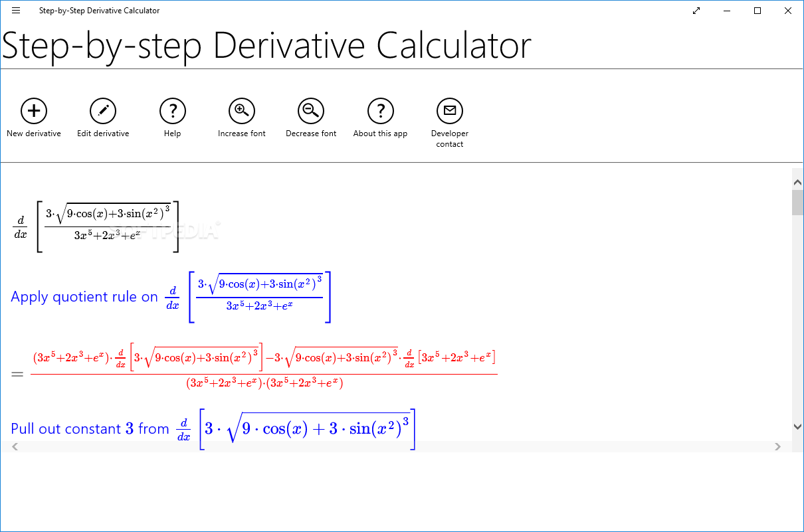804x532 pixels.
Task: Click the 'Pull out constant 3 from' text
Action: pos(90,429)
